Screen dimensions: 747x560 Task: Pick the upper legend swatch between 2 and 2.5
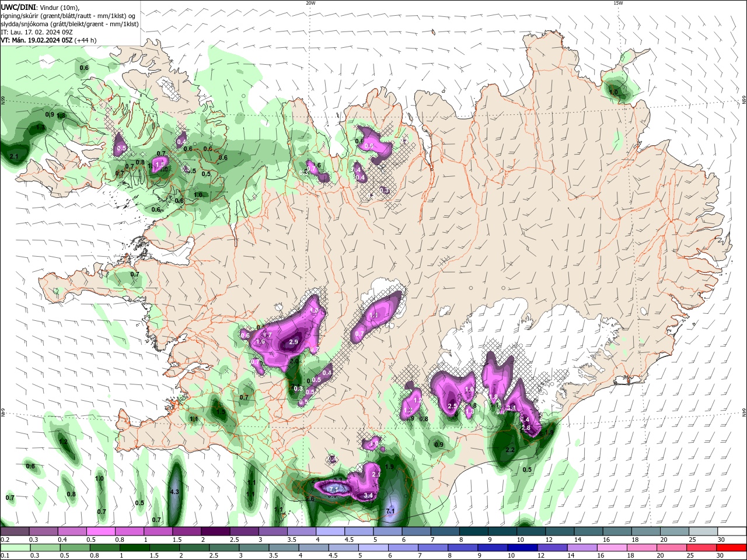[x=216, y=531]
